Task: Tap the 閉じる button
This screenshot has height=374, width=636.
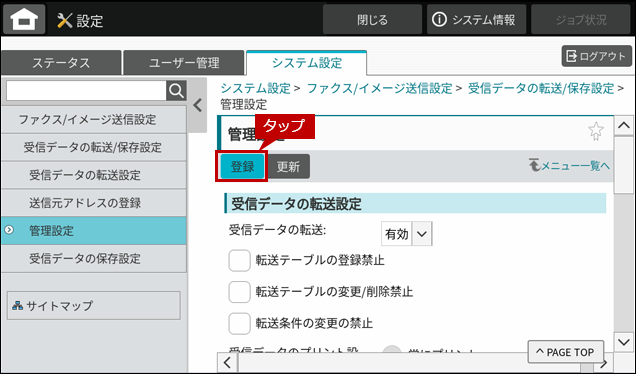Action: (x=372, y=19)
